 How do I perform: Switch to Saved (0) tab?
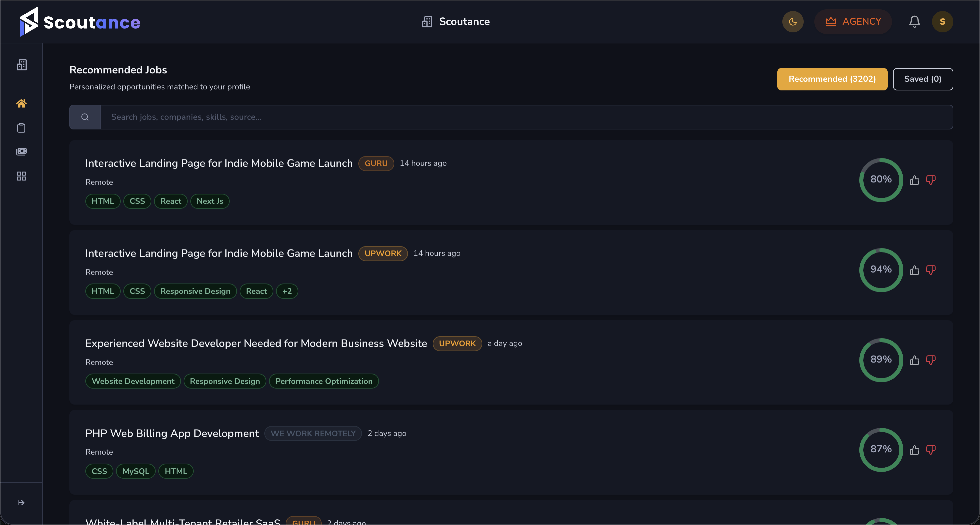[x=923, y=79]
